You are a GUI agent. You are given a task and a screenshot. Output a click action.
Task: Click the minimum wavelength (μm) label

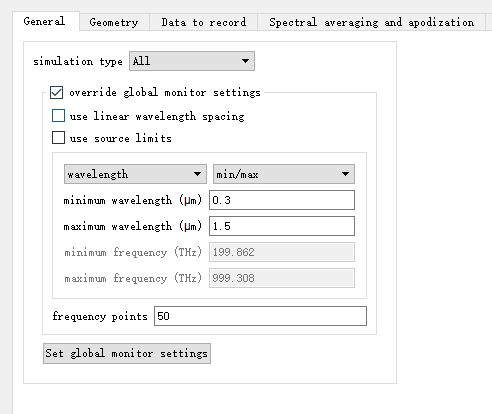coord(133,200)
